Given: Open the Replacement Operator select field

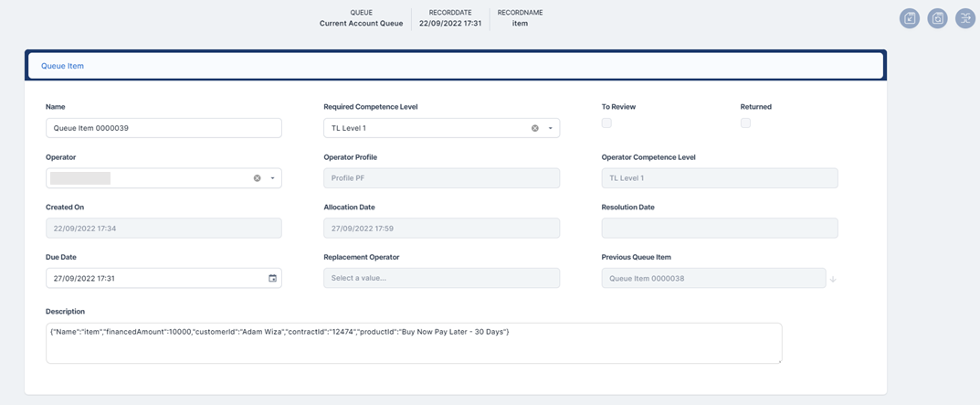Looking at the screenshot, I should (x=441, y=278).
